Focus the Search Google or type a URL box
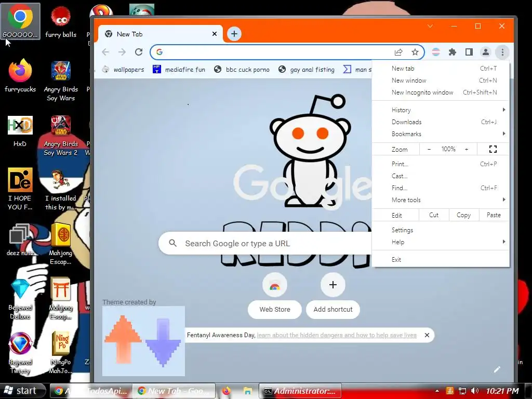This screenshot has height=399, width=532. tap(264, 243)
